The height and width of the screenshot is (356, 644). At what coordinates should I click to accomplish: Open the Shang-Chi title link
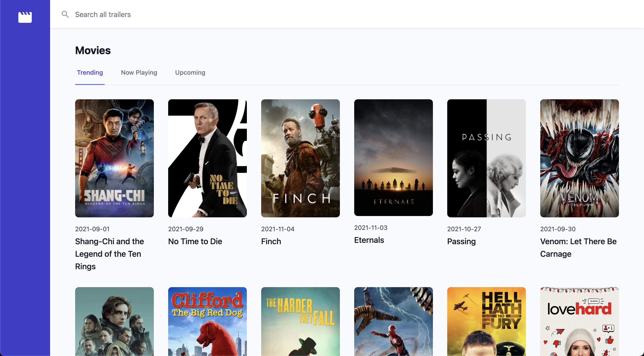[109, 254]
